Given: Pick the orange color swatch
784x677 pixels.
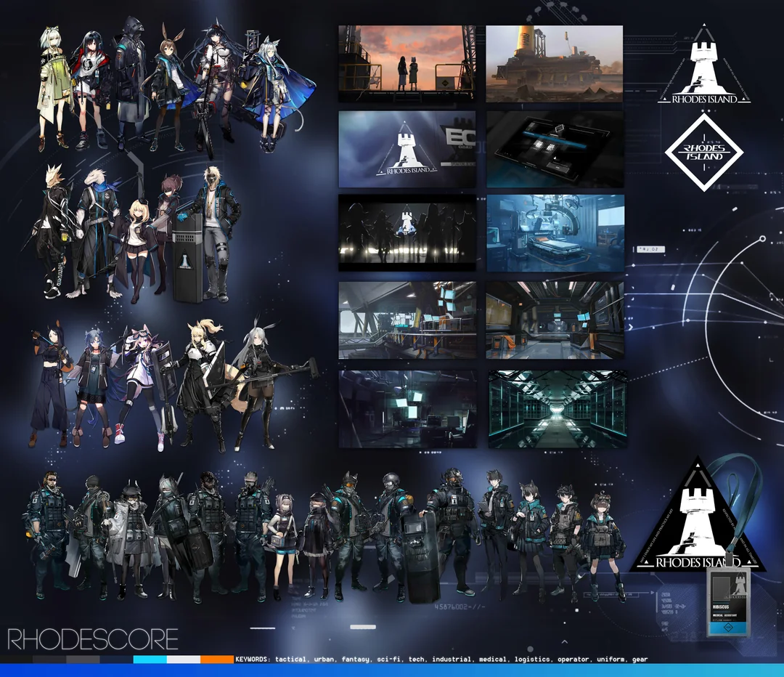Looking at the screenshot, I should click(217, 660).
